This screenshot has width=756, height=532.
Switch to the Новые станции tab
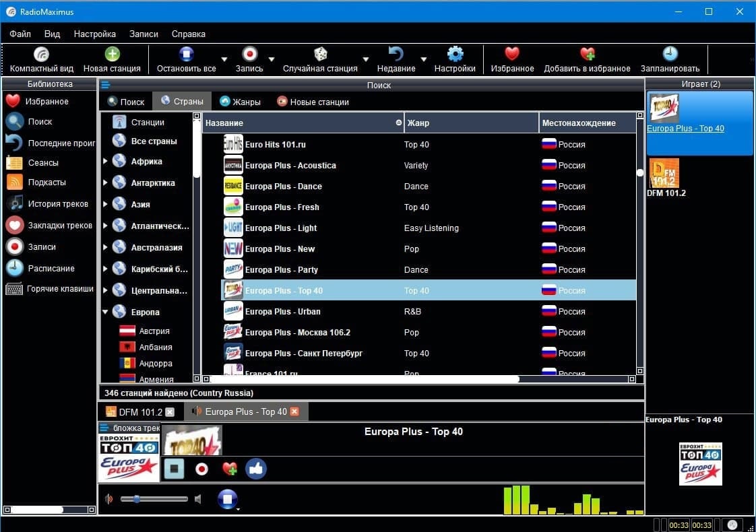pos(313,102)
